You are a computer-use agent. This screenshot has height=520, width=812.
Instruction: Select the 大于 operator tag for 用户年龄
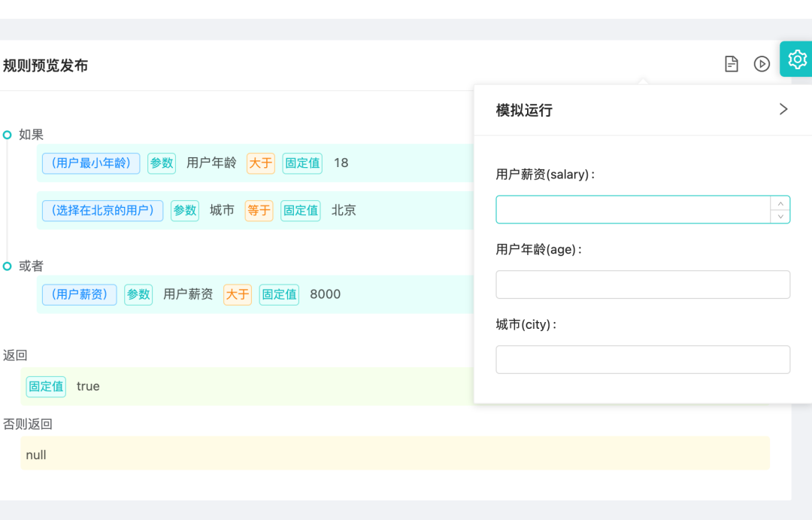(x=259, y=163)
